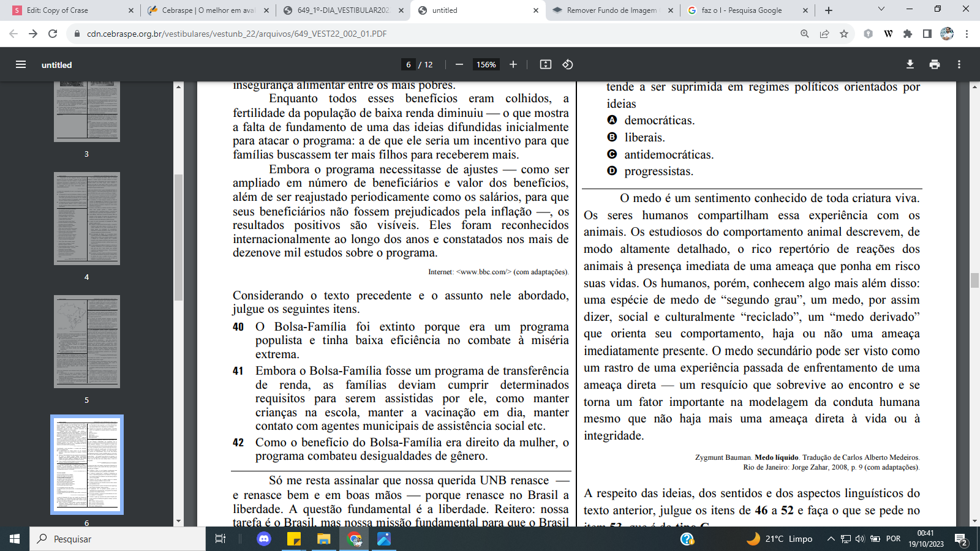Screen dimensions: 980x551
Task: Click the fit to page icon
Action: coord(546,64)
